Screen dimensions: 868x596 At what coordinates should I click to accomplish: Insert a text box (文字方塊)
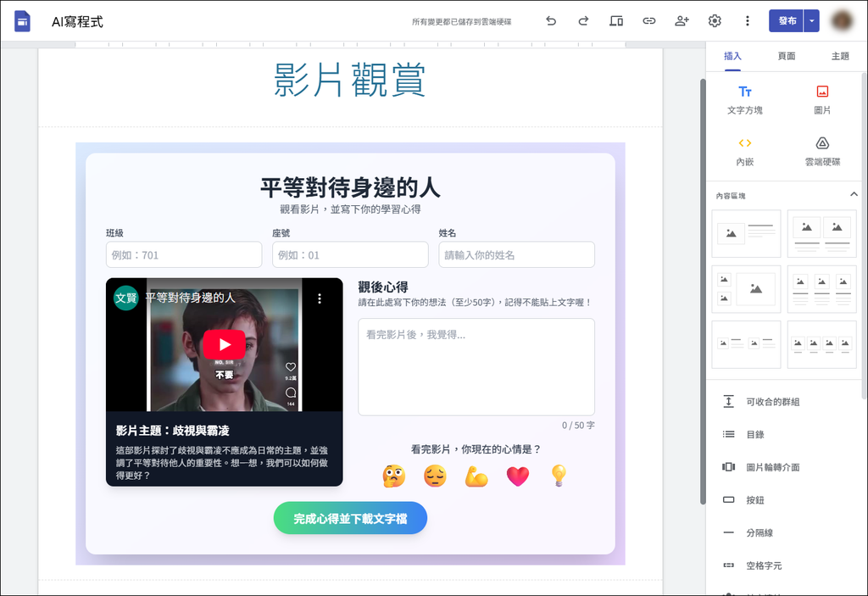coord(744,99)
